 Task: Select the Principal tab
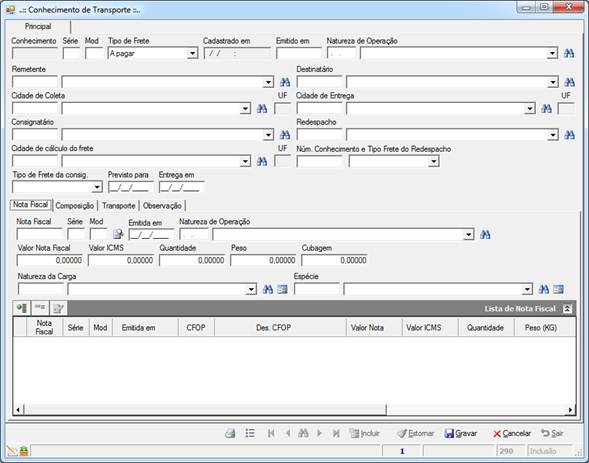pos(38,26)
